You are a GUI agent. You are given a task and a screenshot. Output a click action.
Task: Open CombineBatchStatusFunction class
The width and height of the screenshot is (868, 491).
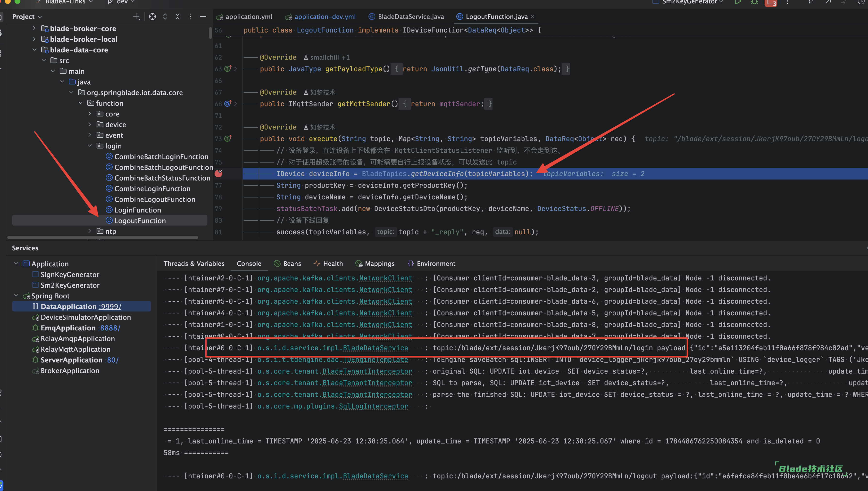coord(158,178)
